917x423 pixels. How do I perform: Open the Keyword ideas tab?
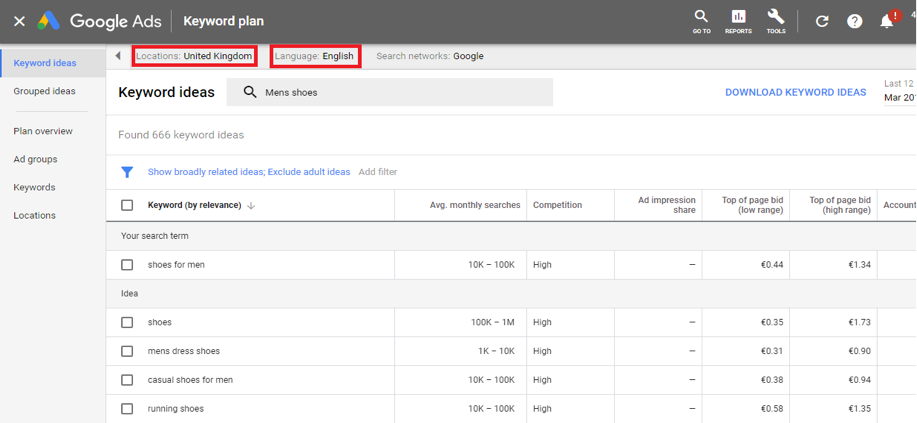click(x=45, y=63)
